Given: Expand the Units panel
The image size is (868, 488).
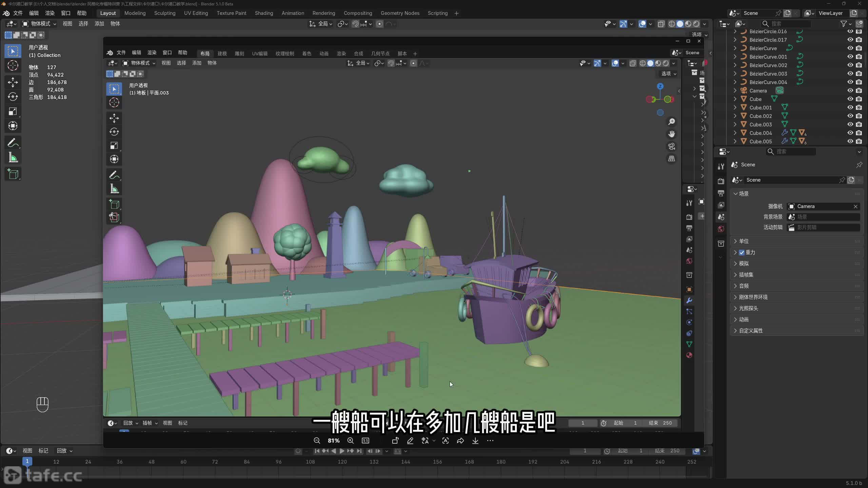Looking at the screenshot, I should [744, 241].
